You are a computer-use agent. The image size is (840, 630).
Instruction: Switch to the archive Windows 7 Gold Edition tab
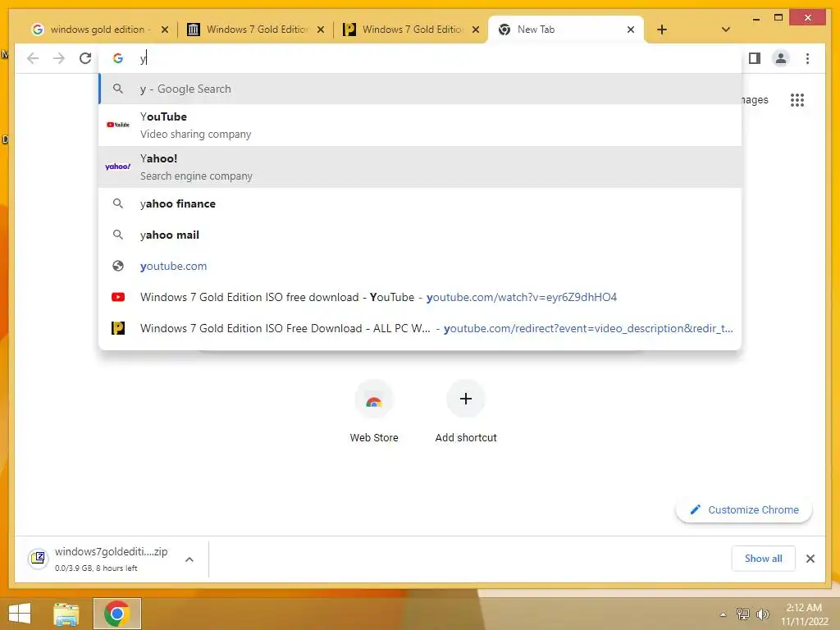click(x=256, y=30)
